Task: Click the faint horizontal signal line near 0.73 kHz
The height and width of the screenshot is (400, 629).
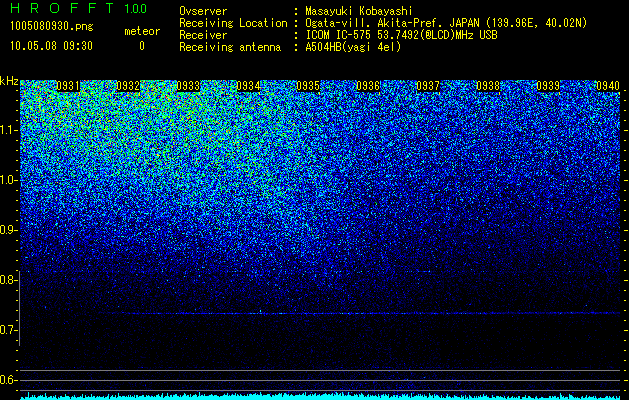Action: pos(361,313)
